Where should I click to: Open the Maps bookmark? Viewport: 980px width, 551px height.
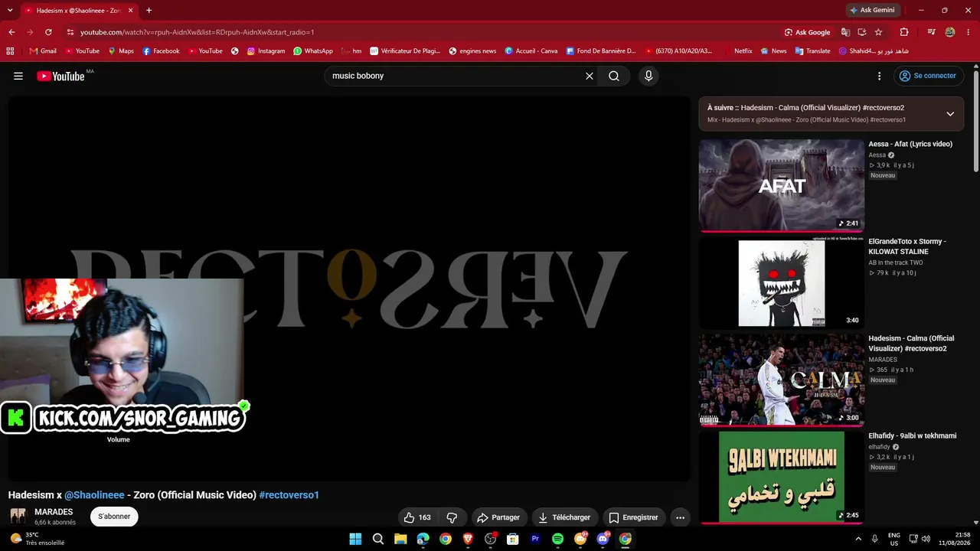121,51
